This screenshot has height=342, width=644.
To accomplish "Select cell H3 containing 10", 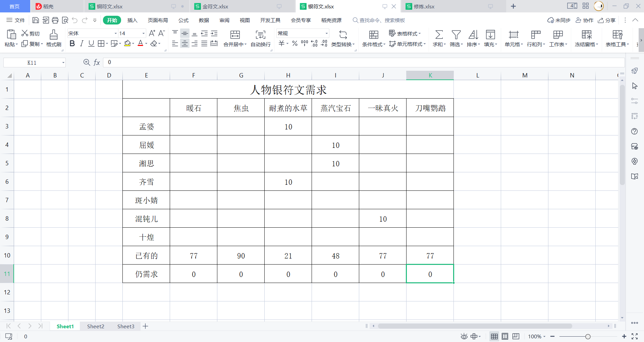I will pos(288,126).
